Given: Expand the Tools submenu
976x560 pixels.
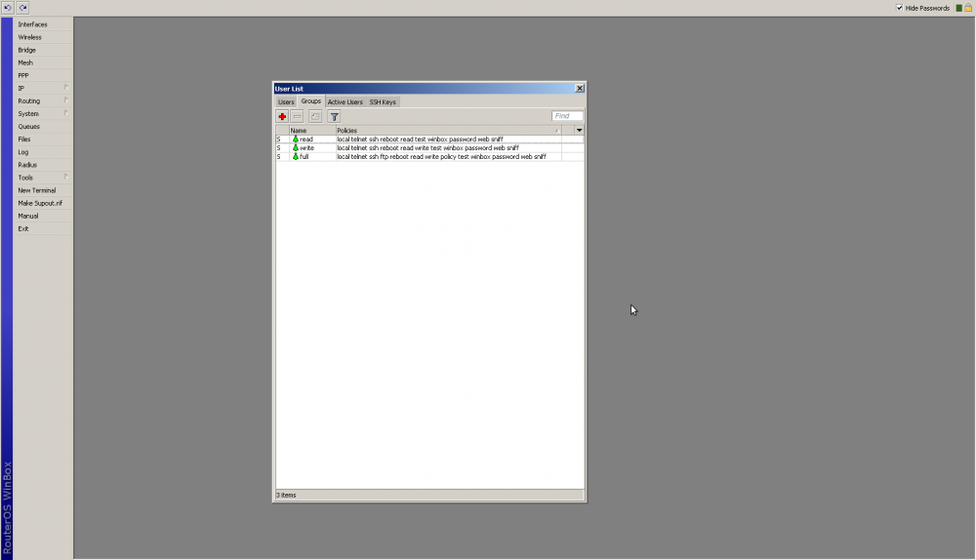Looking at the screenshot, I should click(42, 178).
